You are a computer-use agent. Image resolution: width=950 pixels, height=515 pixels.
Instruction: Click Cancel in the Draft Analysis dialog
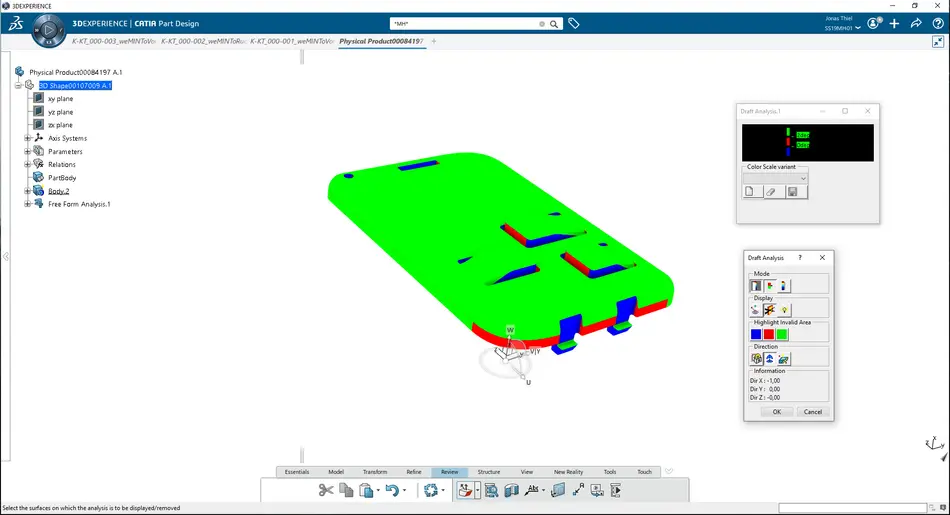(x=812, y=412)
